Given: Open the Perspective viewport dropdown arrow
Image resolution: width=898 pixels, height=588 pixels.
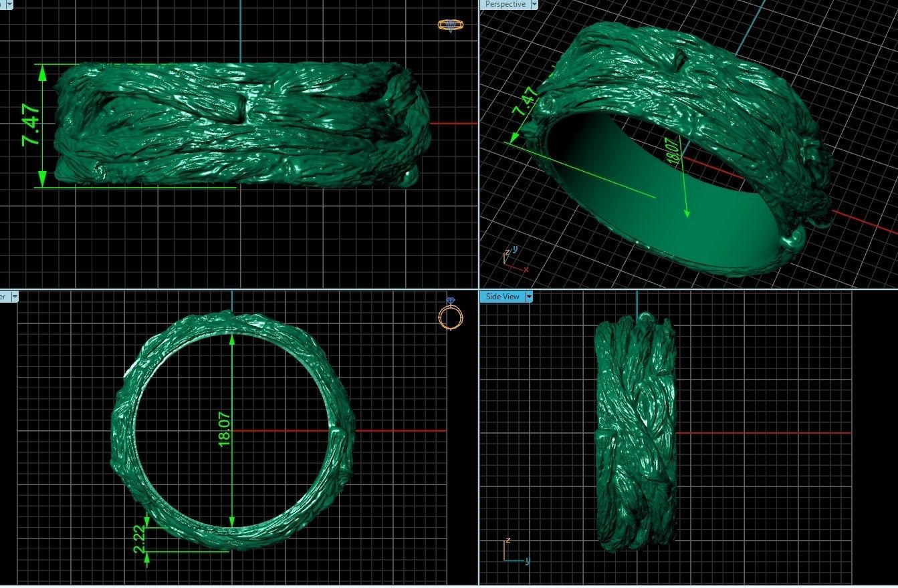Looking at the screenshot, I should (534, 4).
